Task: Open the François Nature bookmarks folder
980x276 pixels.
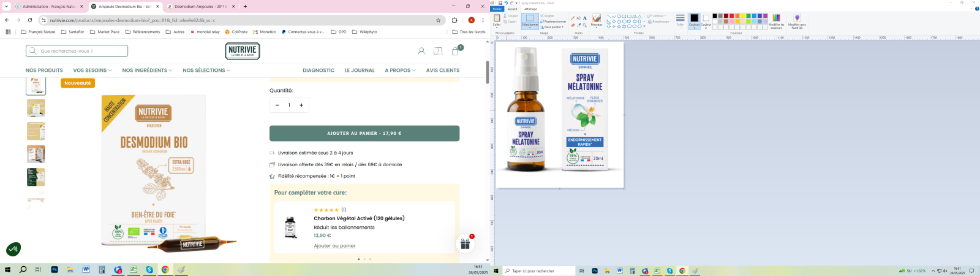Action: pyautogui.click(x=38, y=32)
